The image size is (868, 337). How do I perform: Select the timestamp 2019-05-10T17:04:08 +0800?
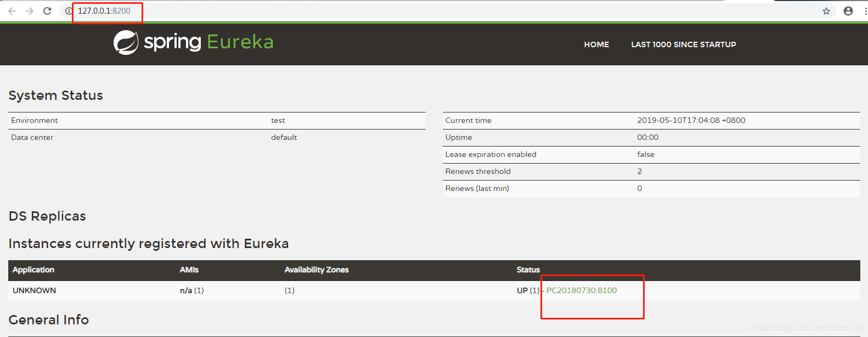(x=691, y=120)
